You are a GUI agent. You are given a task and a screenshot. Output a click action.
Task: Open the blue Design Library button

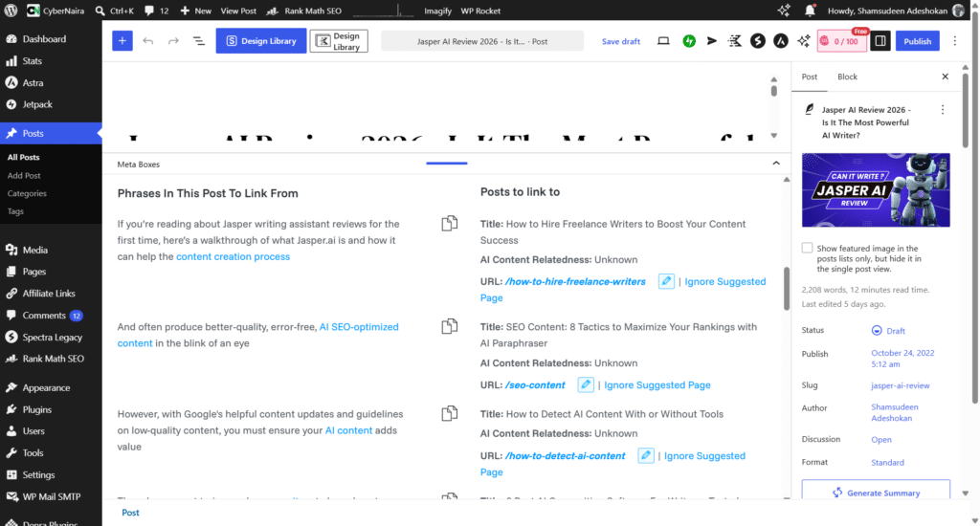[261, 41]
